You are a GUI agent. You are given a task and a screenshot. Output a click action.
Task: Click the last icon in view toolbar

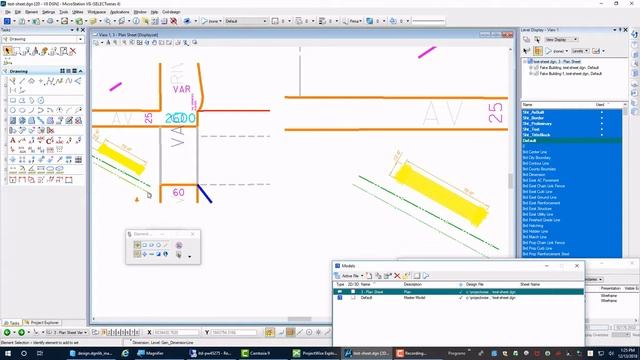click(195, 42)
